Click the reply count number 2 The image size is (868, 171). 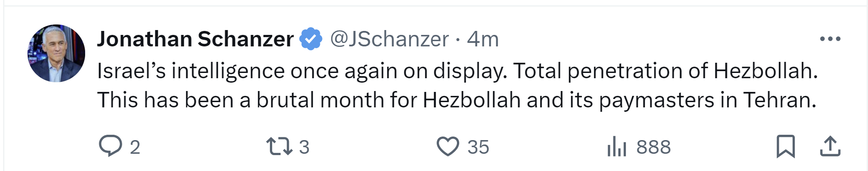tap(135, 147)
